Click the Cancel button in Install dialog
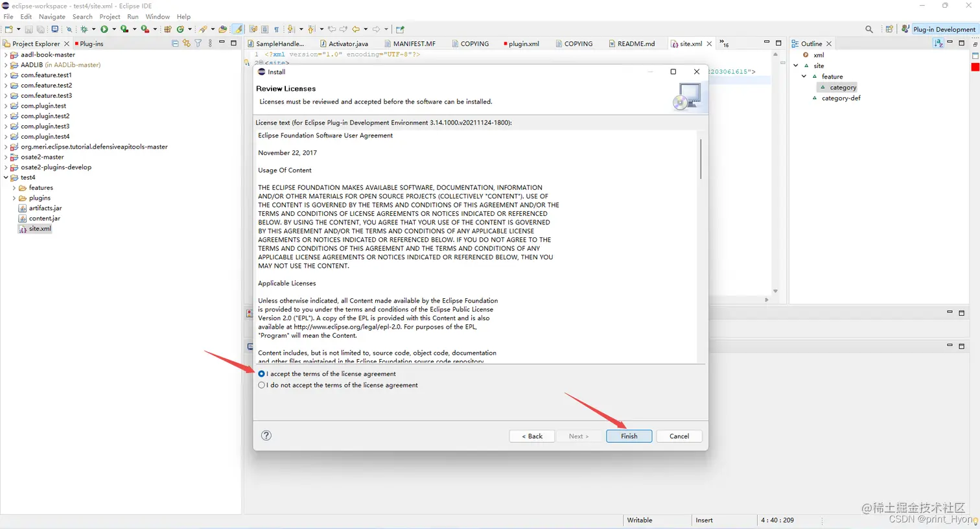The height and width of the screenshot is (529, 980). tap(679, 436)
